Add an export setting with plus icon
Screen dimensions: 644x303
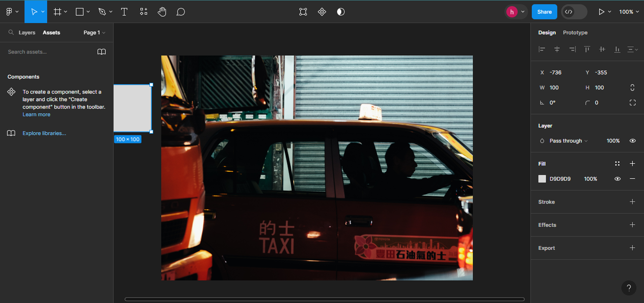[x=632, y=248]
